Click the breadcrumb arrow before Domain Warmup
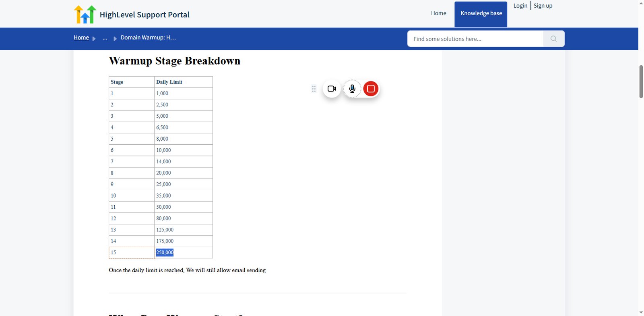The height and width of the screenshot is (316, 644). tap(115, 39)
